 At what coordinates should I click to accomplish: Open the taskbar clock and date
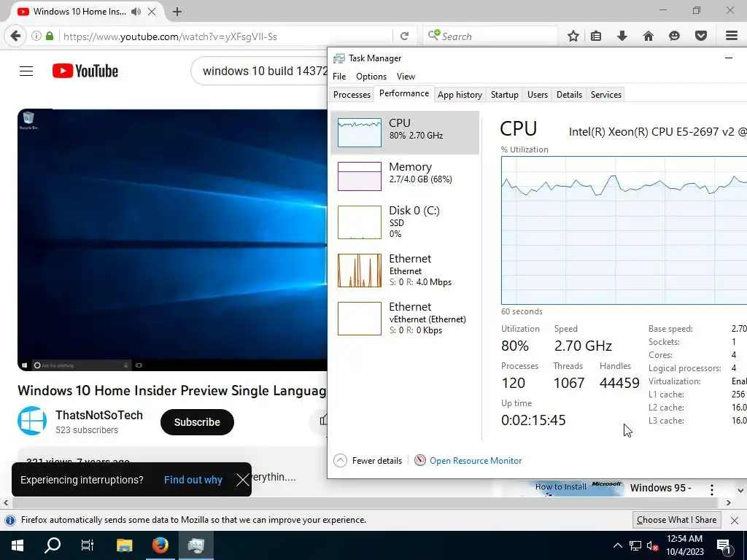[x=684, y=545]
